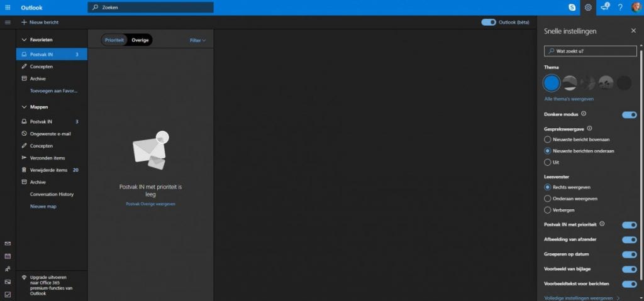Choose the black theme swatch
644x301 pixels.
coord(624,83)
